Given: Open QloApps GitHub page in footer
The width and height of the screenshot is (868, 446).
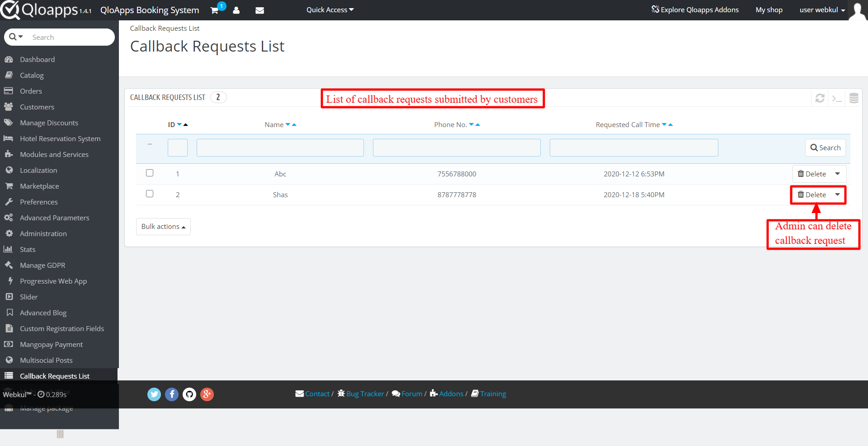Looking at the screenshot, I should pyautogui.click(x=189, y=394).
